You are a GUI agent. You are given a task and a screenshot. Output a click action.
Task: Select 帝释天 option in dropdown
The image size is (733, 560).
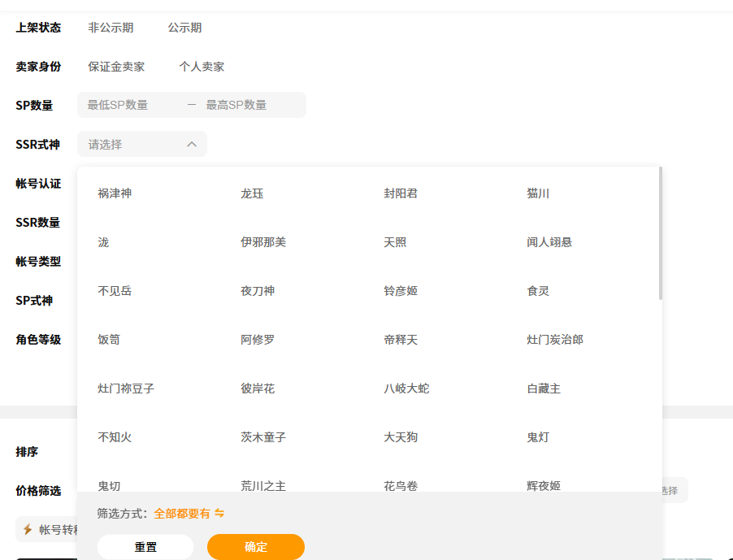(401, 340)
